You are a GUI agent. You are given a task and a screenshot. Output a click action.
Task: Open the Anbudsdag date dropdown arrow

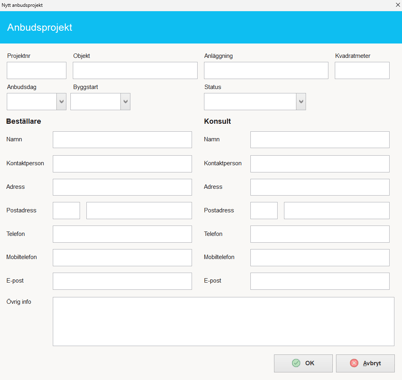[x=61, y=102]
